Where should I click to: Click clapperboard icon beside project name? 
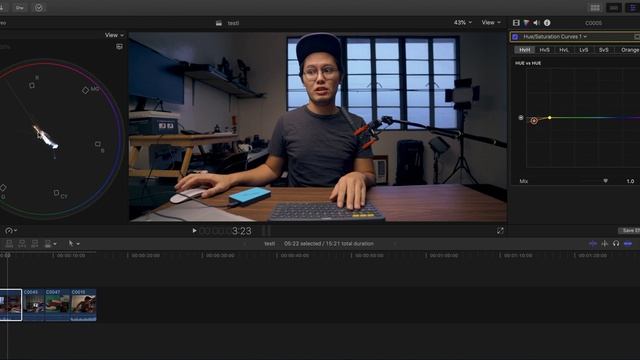(x=219, y=23)
